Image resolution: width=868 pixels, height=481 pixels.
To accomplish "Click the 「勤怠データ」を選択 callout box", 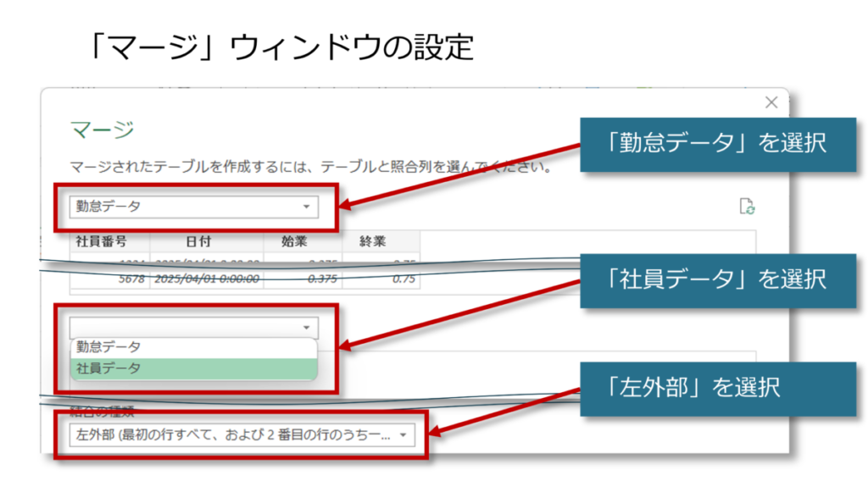I will (717, 144).
